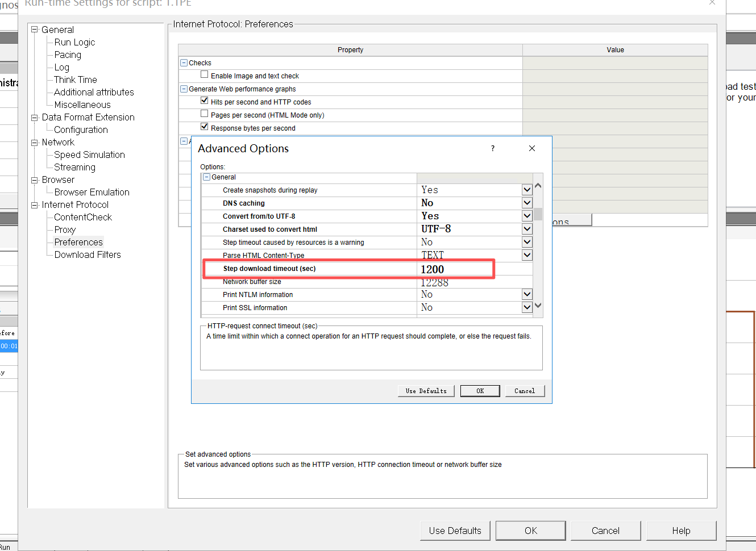Open Miscellaneous settings
The height and width of the screenshot is (551, 756).
(x=82, y=105)
